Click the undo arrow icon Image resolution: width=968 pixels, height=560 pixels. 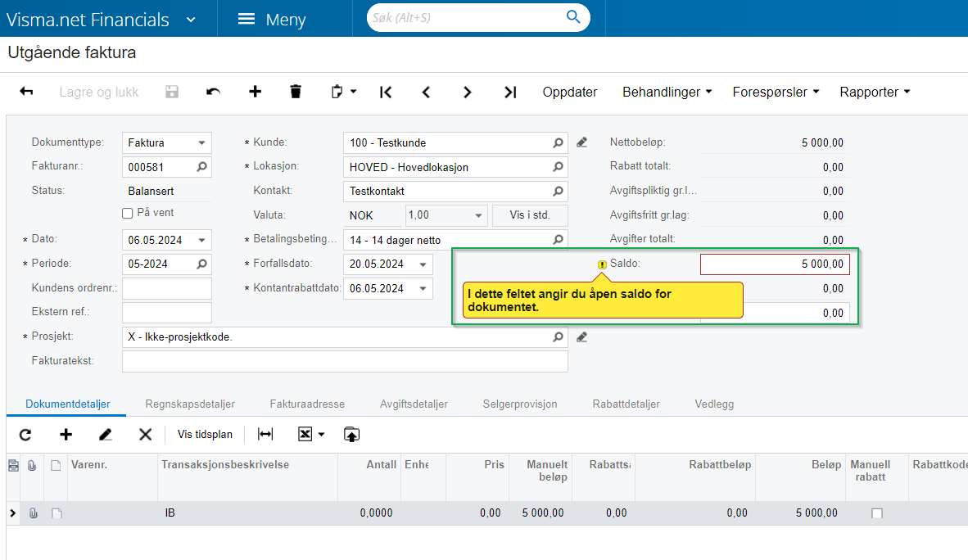pos(213,92)
